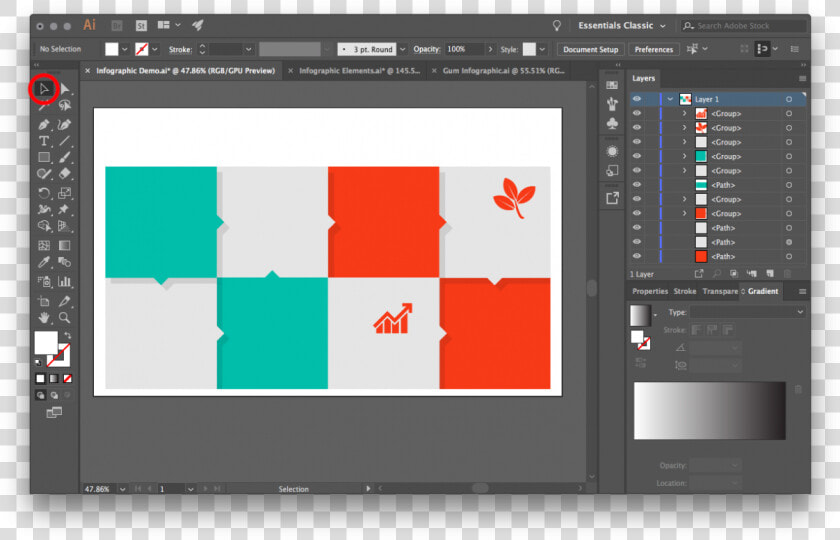Image resolution: width=840 pixels, height=540 pixels.
Task: Select the Zoom magnifier tool
Action: [x=64, y=318]
